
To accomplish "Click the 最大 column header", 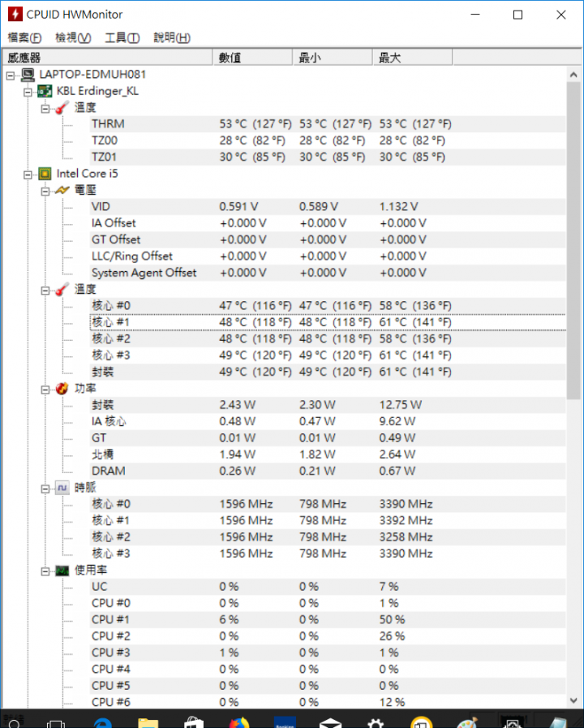I will click(x=412, y=58).
